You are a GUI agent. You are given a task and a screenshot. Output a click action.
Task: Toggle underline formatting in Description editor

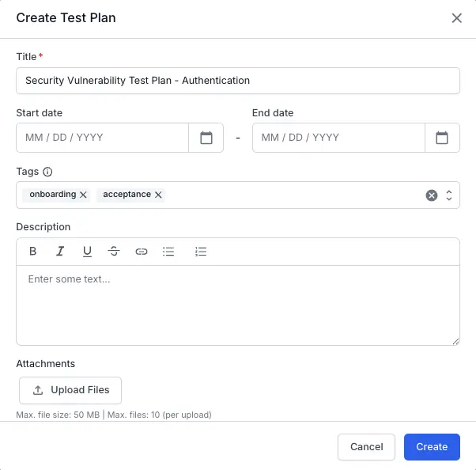87,252
